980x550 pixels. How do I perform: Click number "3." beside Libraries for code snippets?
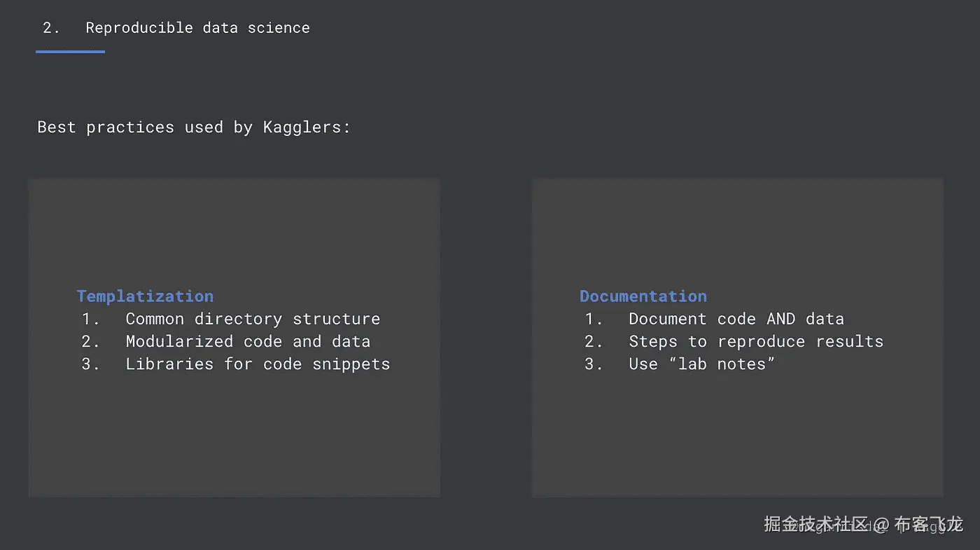point(90,364)
